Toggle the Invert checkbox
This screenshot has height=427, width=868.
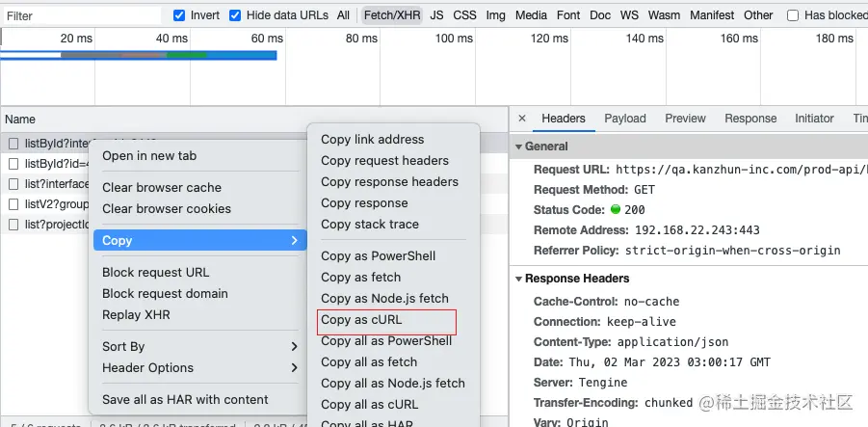(x=179, y=15)
